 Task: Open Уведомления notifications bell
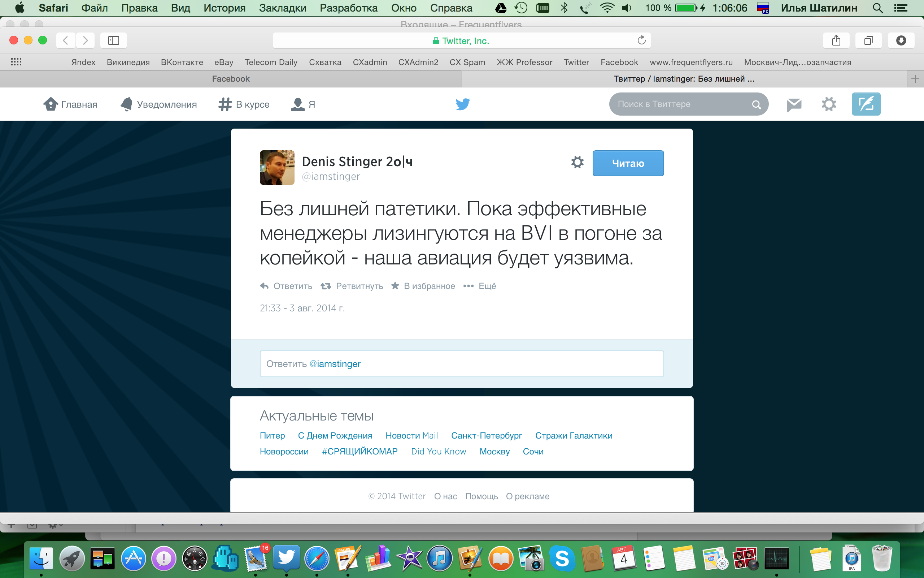pos(127,104)
